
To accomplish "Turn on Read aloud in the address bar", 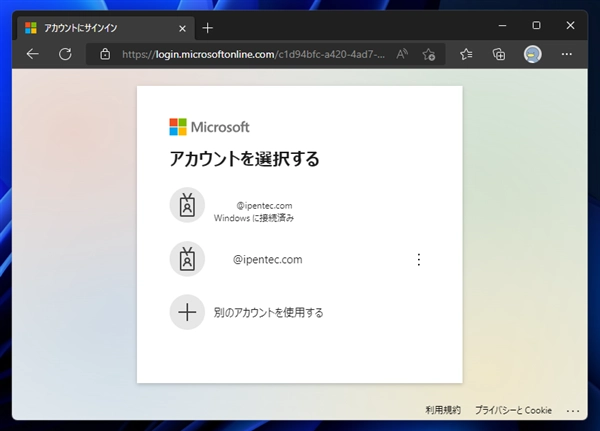I will coord(402,54).
